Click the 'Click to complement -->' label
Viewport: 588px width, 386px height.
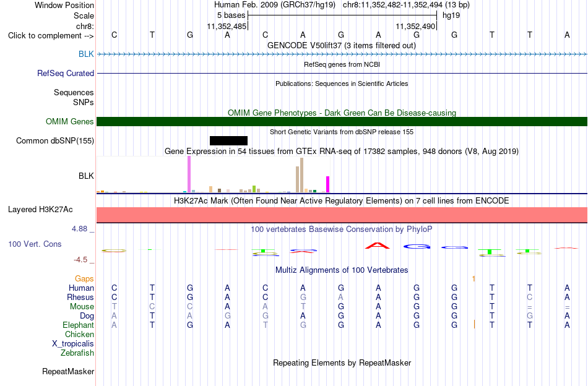(x=51, y=36)
